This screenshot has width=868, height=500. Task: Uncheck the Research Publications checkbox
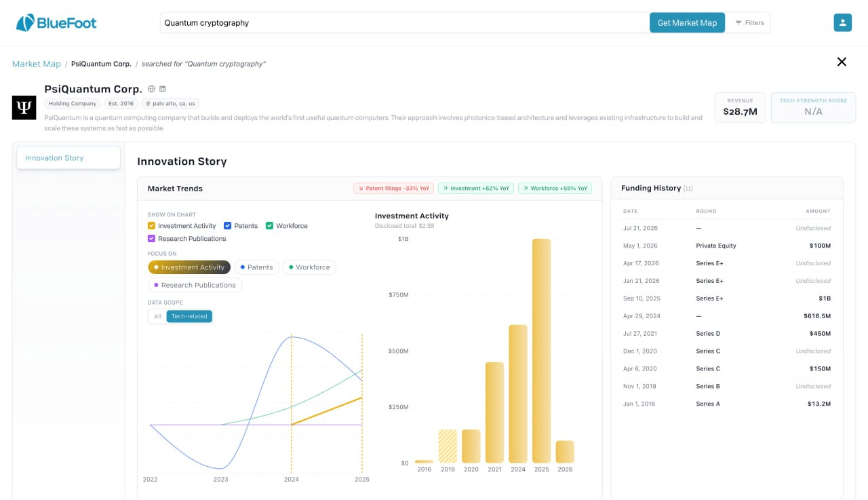click(x=151, y=239)
